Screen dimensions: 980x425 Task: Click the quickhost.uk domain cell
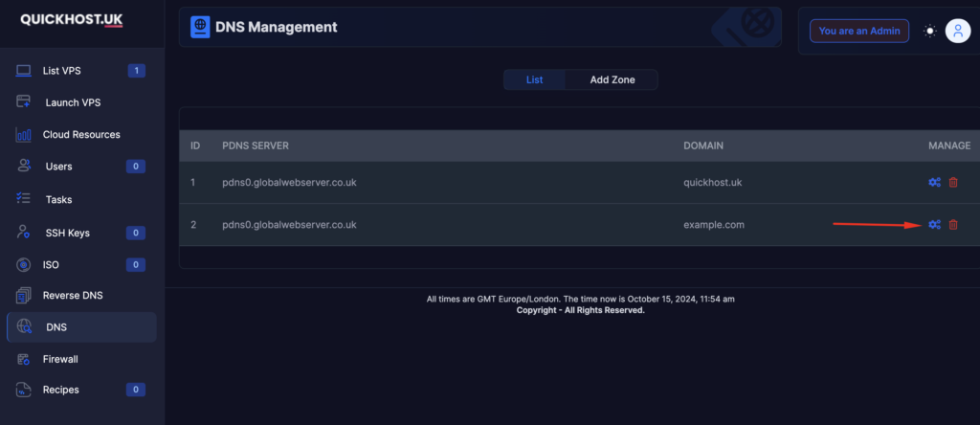[712, 183]
